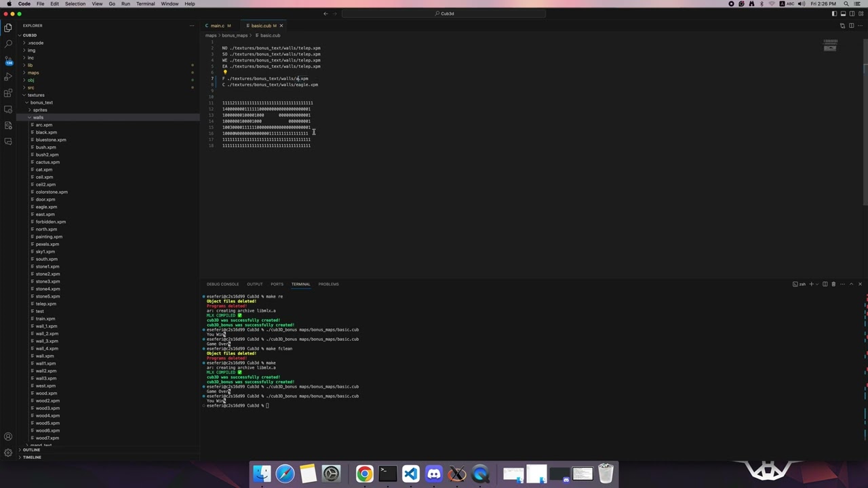Click bonus_maps breadcrumb segment
868x488 pixels.
(235, 35)
